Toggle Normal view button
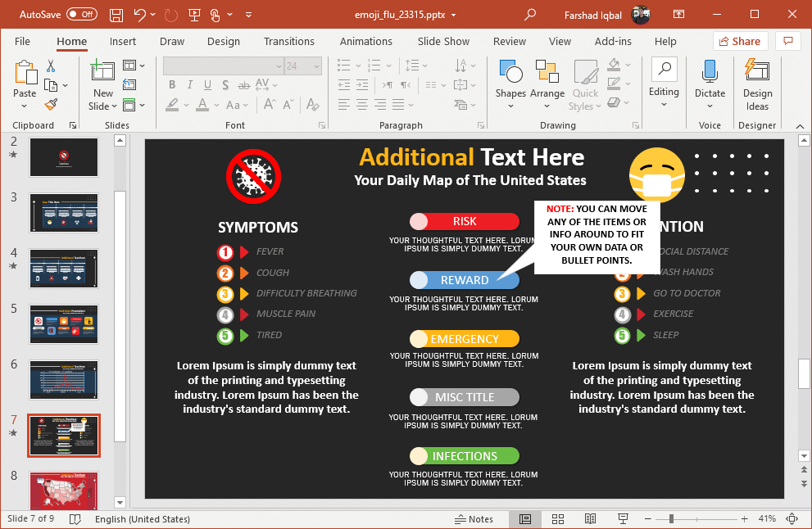Image resolution: width=812 pixels, height=529 pixels. click(524, 519)
